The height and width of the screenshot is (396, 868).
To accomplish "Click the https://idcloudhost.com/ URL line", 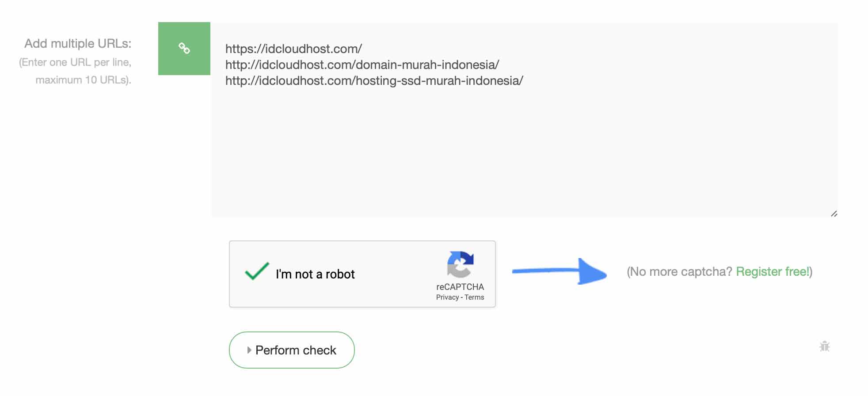I will [x=293, y=49].
